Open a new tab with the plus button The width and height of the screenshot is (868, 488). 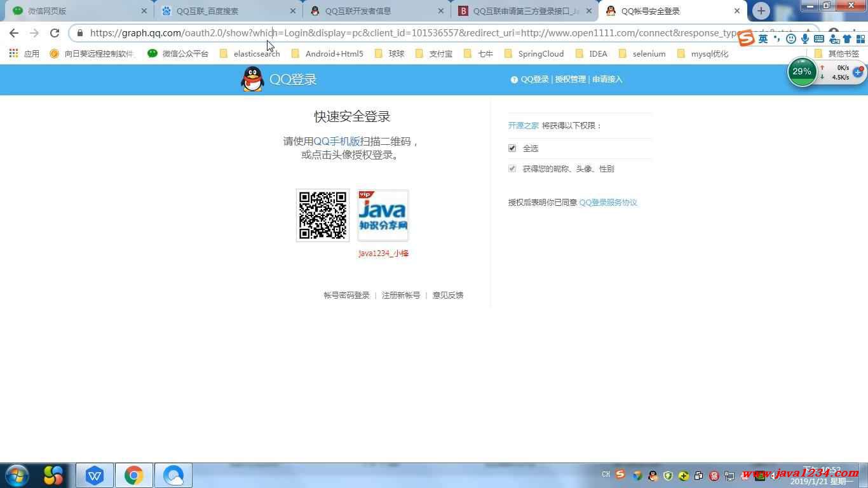761,11
